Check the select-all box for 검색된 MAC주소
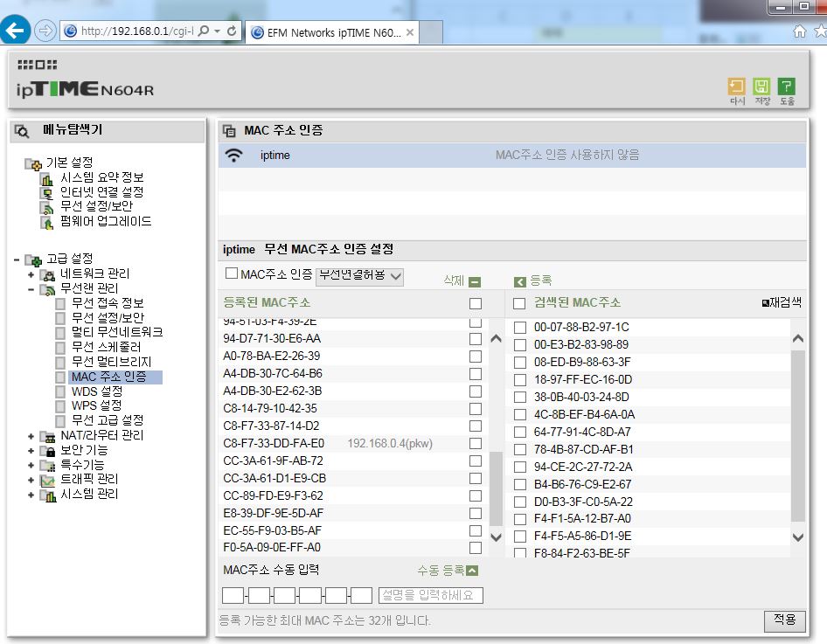This screenshot has width=827, height=644. tap(519, 303)
